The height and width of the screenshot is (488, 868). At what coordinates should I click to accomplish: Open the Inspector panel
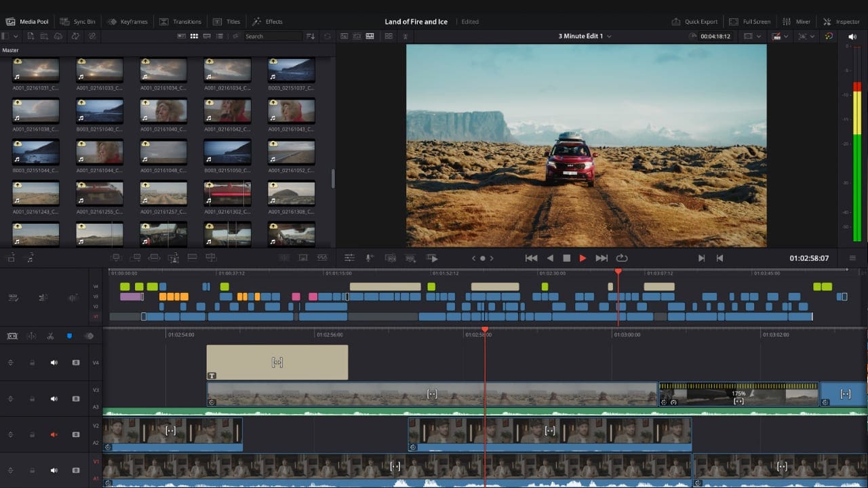coord(841,22)
